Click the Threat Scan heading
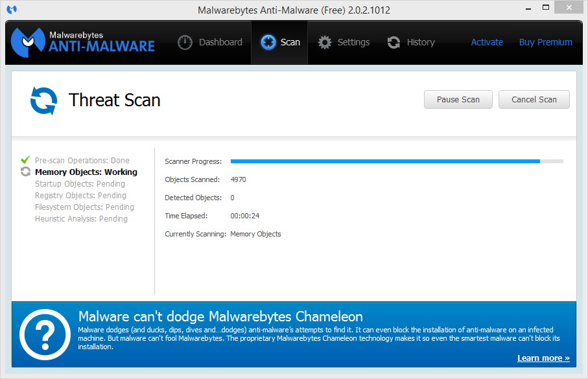 pyautogui.click(x=114, y=100)
